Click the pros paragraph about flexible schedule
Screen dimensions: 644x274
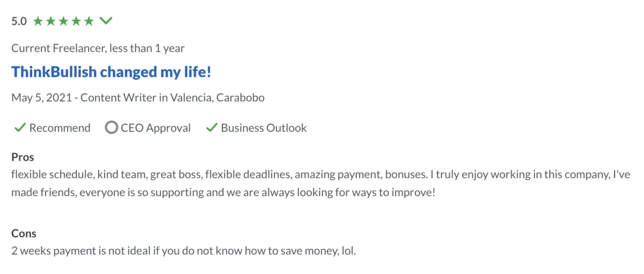coord(320,184)
